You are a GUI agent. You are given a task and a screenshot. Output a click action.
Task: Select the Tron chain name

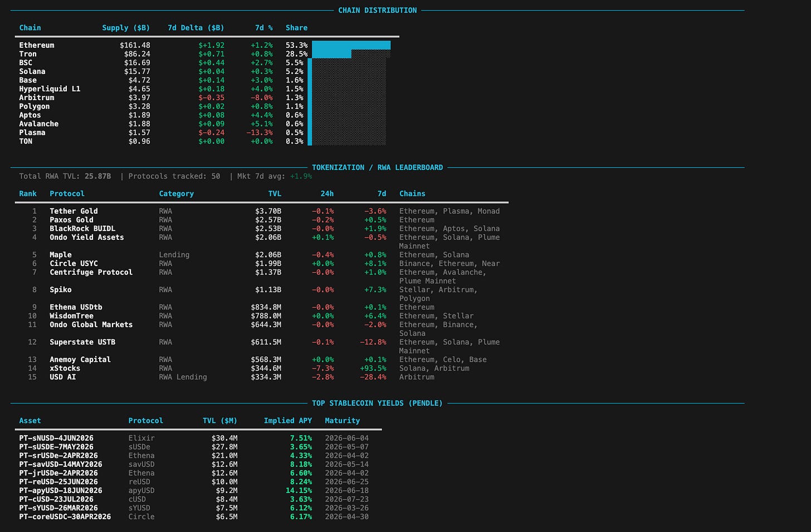click(28, 54)
